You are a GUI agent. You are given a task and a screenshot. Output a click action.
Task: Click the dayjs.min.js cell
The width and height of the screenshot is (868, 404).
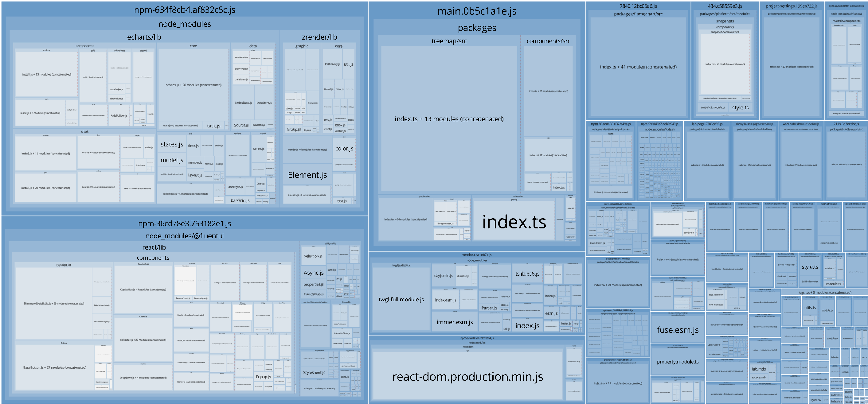pyautogui.click(x=443, y=275)
